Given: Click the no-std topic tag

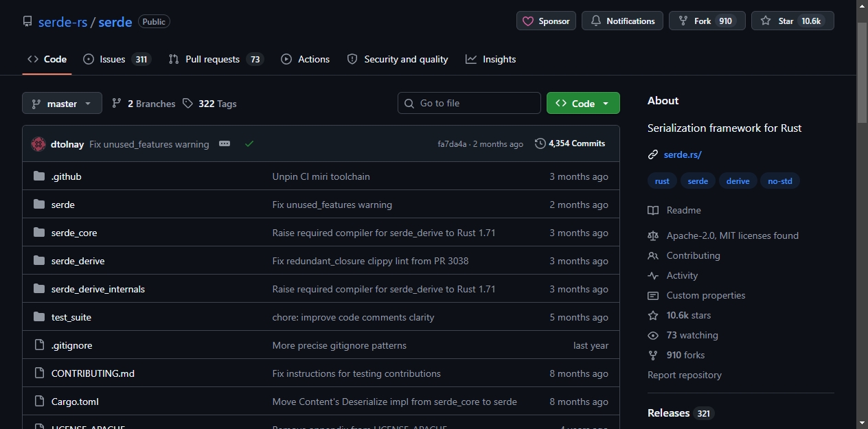Looking at the screenshot, I should coord(780,181).
